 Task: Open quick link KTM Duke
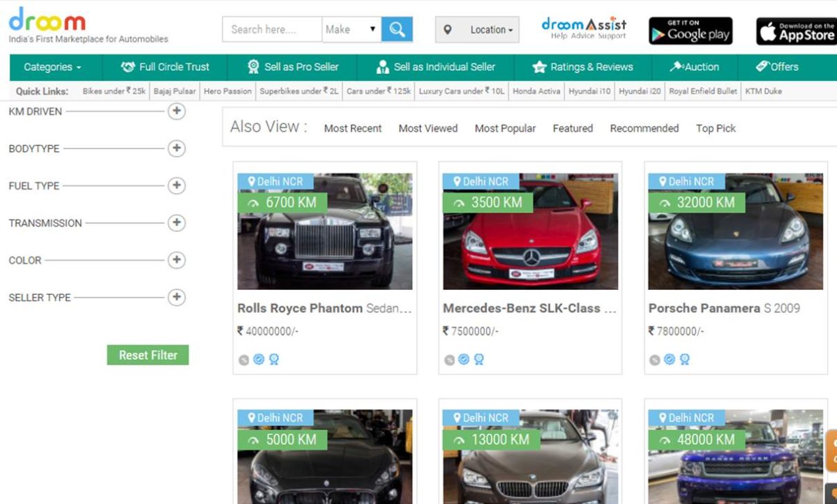pyautogui.click(x=764, y=91)
